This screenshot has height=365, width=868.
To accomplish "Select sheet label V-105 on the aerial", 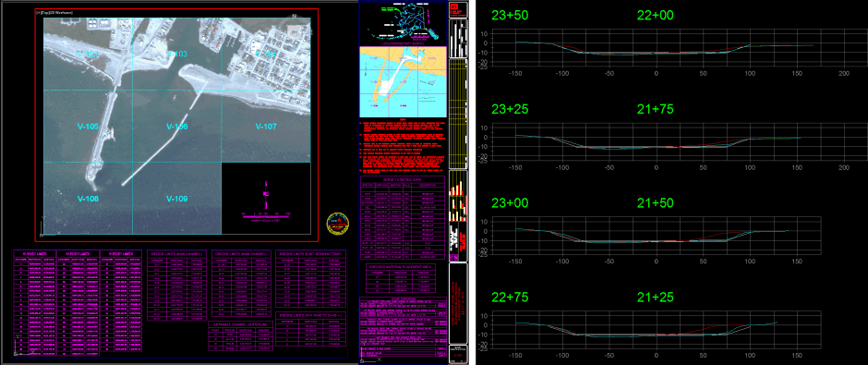I will [x=88, y=127].
